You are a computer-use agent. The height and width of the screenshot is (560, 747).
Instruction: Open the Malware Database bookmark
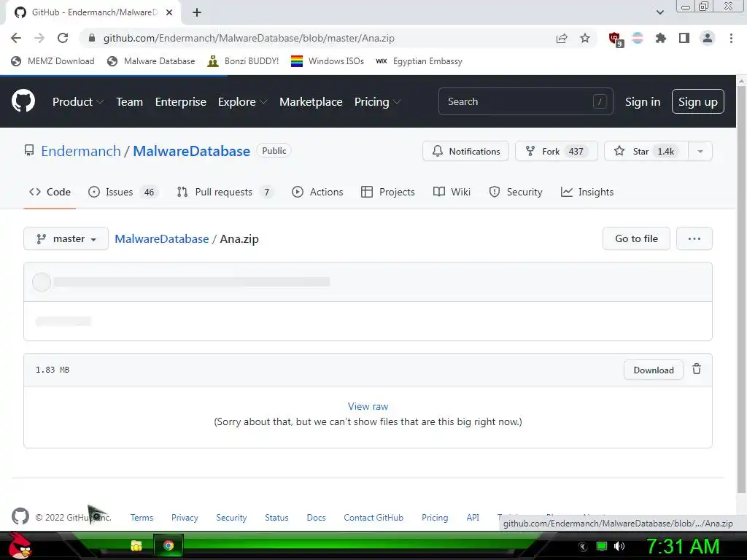tap(151, 61)
